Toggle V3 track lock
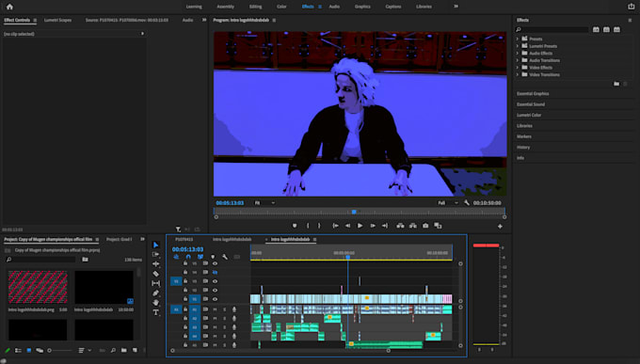 (185, 281)
